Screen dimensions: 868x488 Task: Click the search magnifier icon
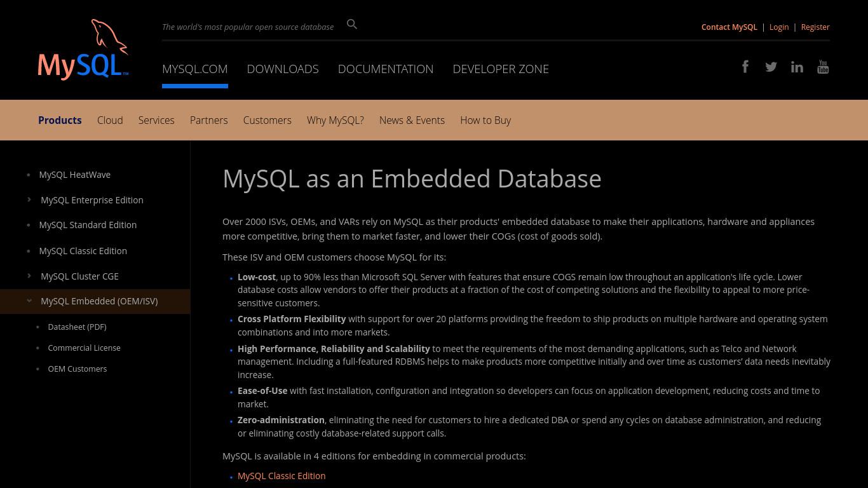coord(352,24)
